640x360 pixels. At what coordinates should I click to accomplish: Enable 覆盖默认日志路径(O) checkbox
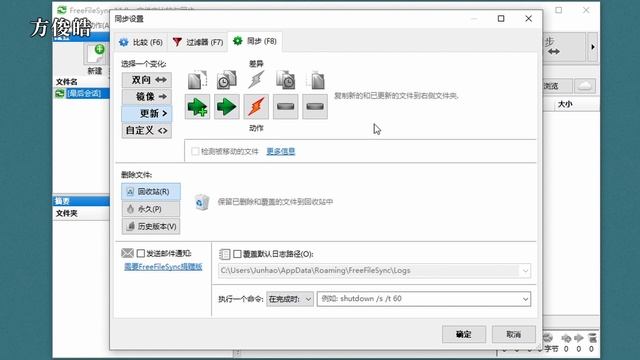(237, 254)
